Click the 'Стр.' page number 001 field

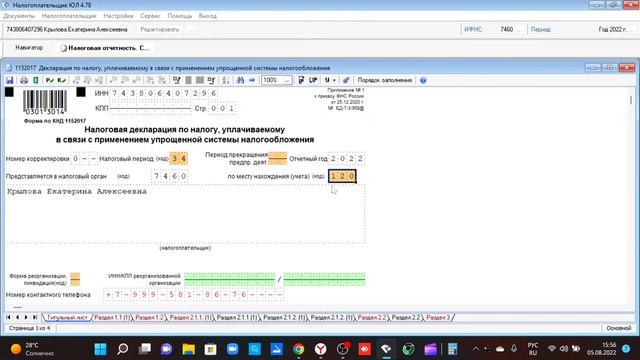[x=222, y=109]
